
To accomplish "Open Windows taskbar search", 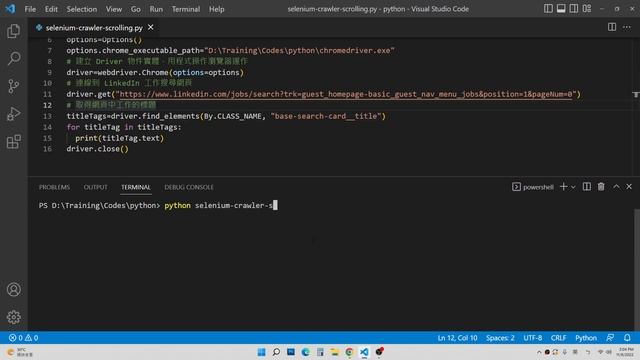I will click(x=276, y=352).
